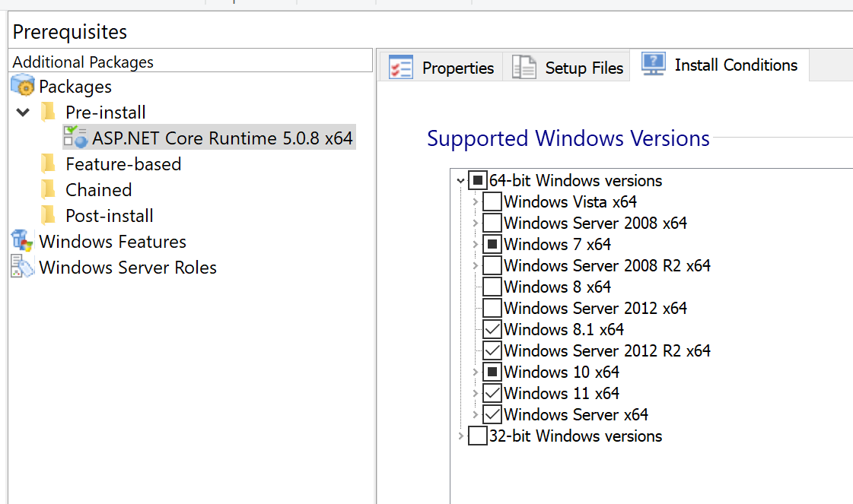This screenshot has height=504, width=853.
Task: Select the Chained folder label
Action: click(x=98, y=190)
